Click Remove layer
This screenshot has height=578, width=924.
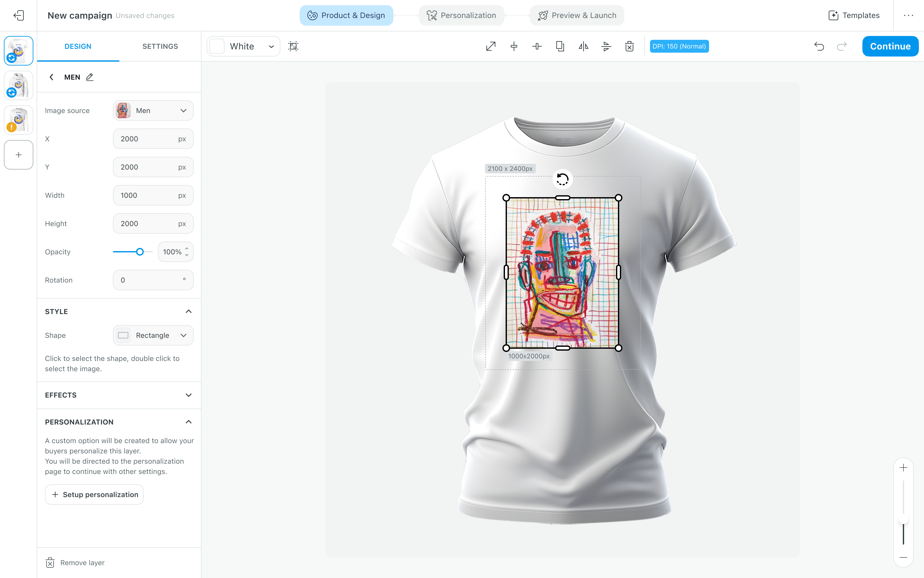[x=75, y=563]
